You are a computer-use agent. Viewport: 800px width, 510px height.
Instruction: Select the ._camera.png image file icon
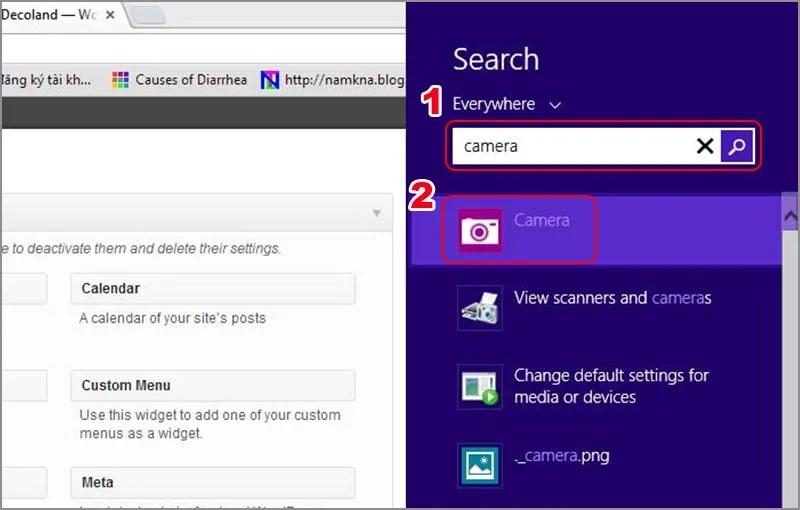(479, 464)
